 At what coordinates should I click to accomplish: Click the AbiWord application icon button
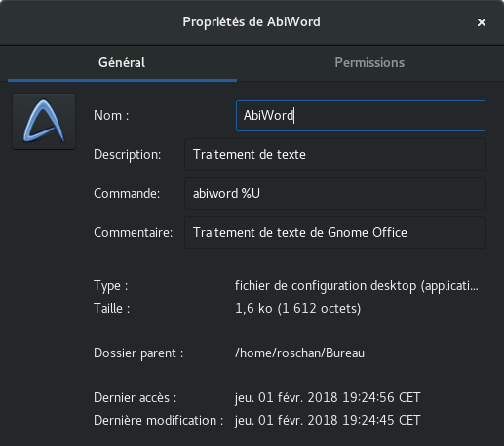pos(44,122)
